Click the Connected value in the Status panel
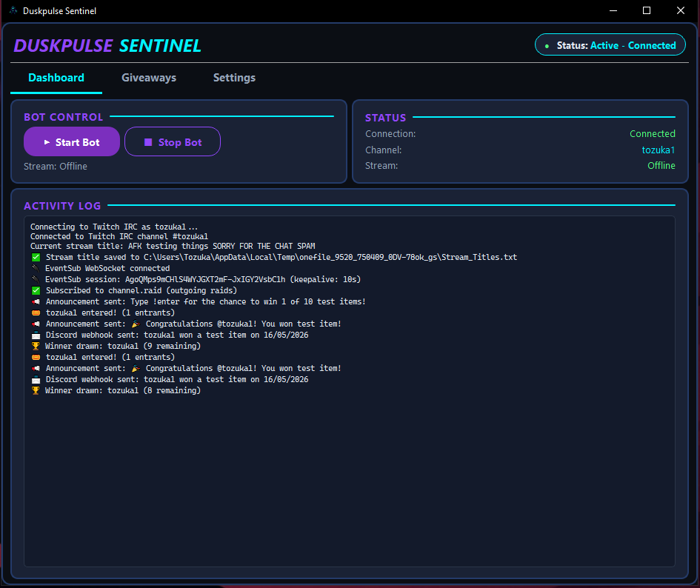The width and height of the screenshot is (700, 588). [x=653, y=133]
